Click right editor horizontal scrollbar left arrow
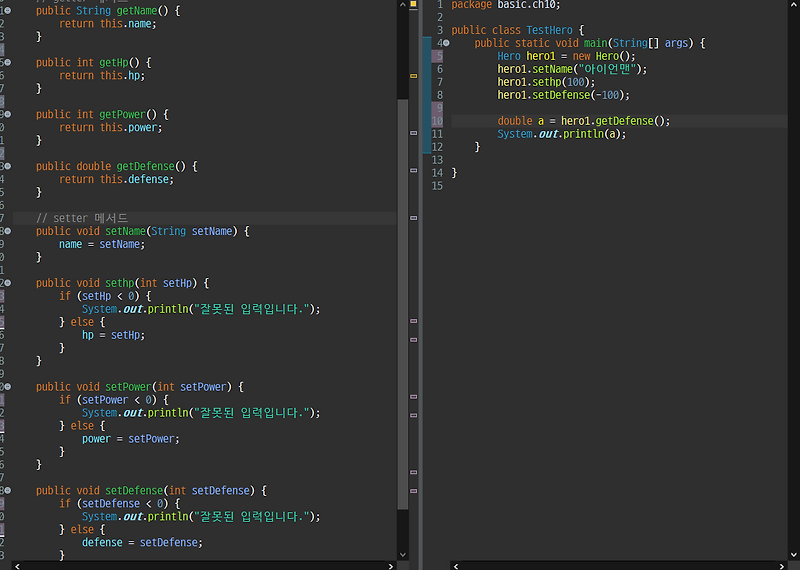This screenshot has height=570, width=800. coord(456,566)
